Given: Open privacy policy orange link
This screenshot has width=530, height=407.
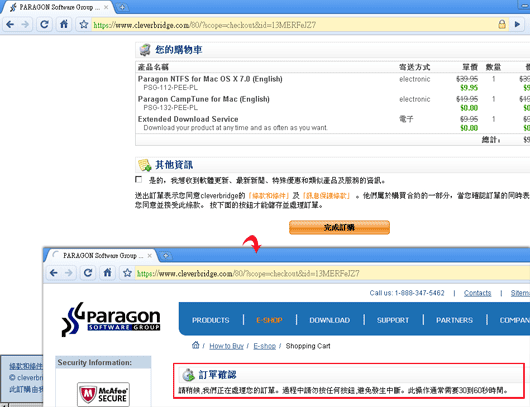Looking at the screenshot, I should point(326,196).
